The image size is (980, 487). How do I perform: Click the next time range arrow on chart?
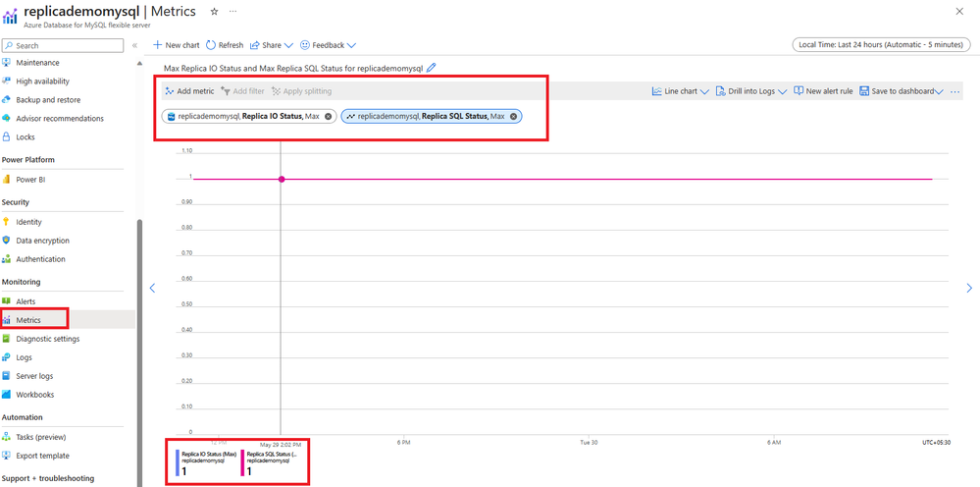(969, 289)
